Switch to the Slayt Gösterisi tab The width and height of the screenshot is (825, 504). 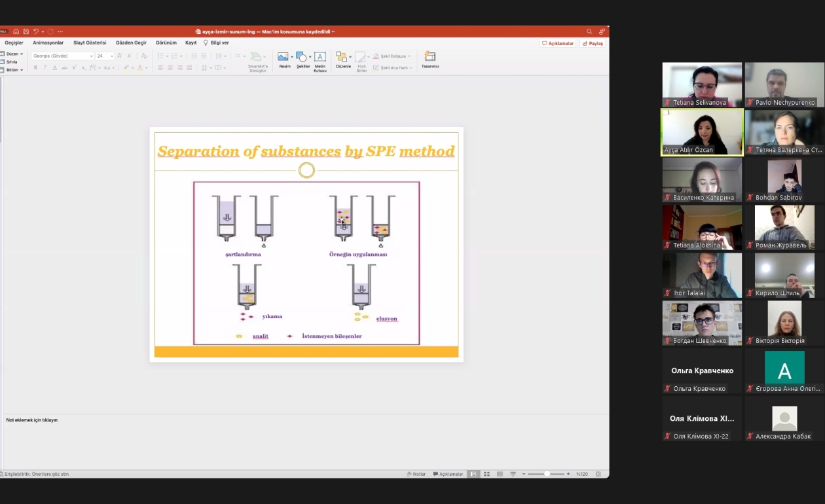point(90,43)
